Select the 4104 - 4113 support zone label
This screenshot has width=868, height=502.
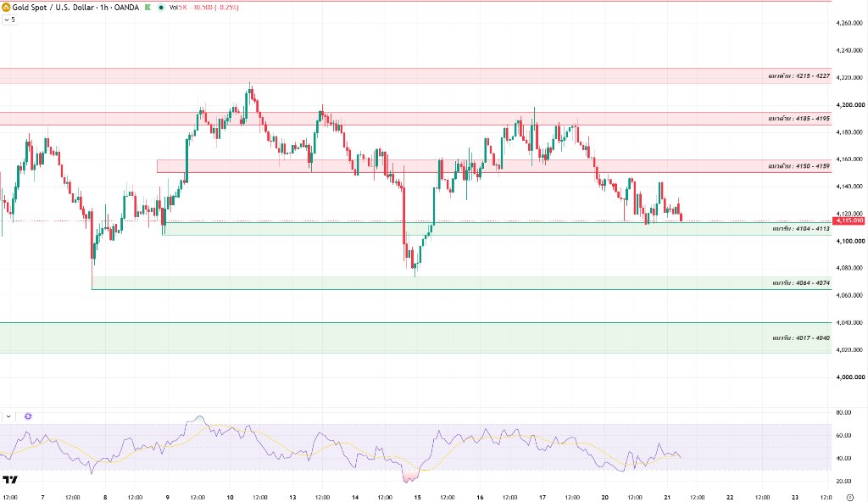point(801,229)
